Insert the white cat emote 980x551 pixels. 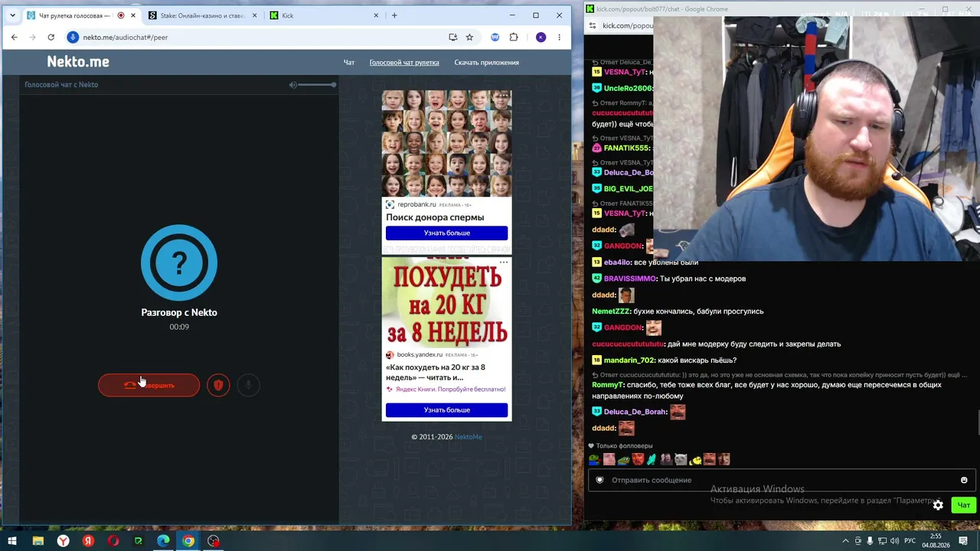point(681,460)
